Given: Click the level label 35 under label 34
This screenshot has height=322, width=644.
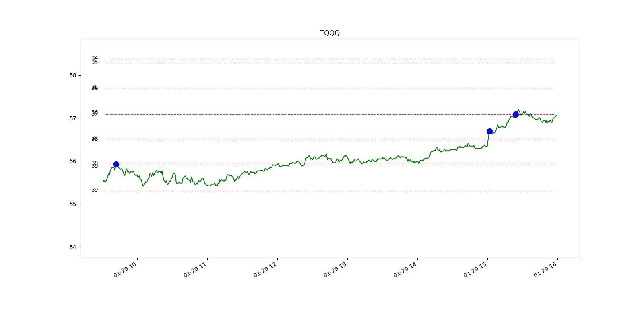Looking at the screenshot, I should point(95,62).
